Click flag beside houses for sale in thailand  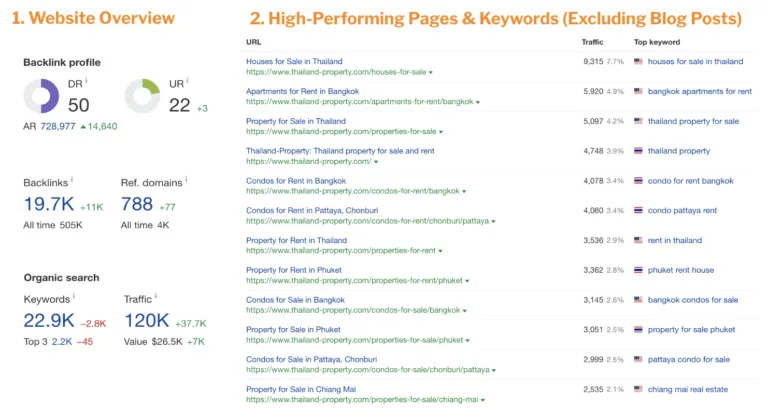pyautogui.click(x=638, y=61)
